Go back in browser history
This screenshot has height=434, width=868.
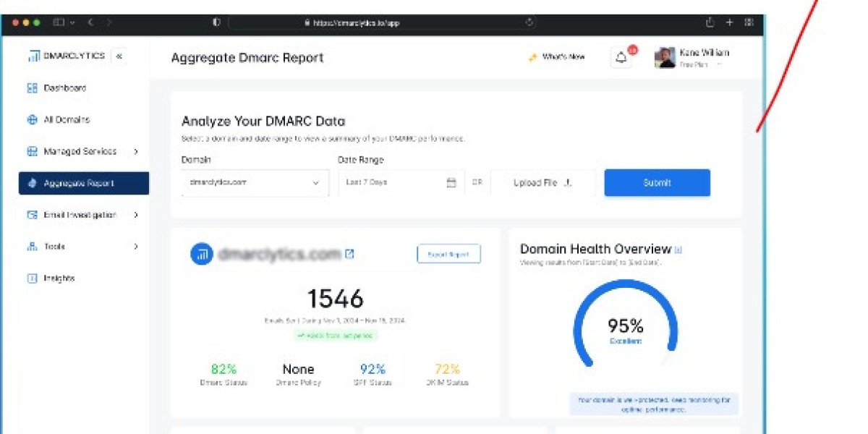coord(91,23)
